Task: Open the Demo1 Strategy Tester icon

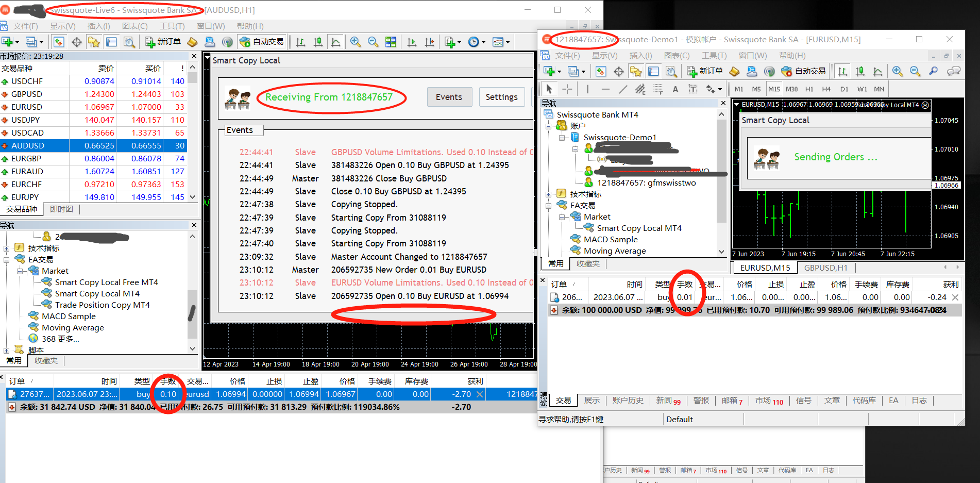Action: 671,71
